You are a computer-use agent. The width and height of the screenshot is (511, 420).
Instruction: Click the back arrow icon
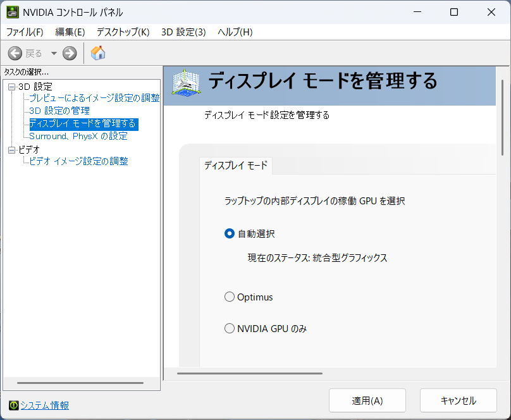15,53
